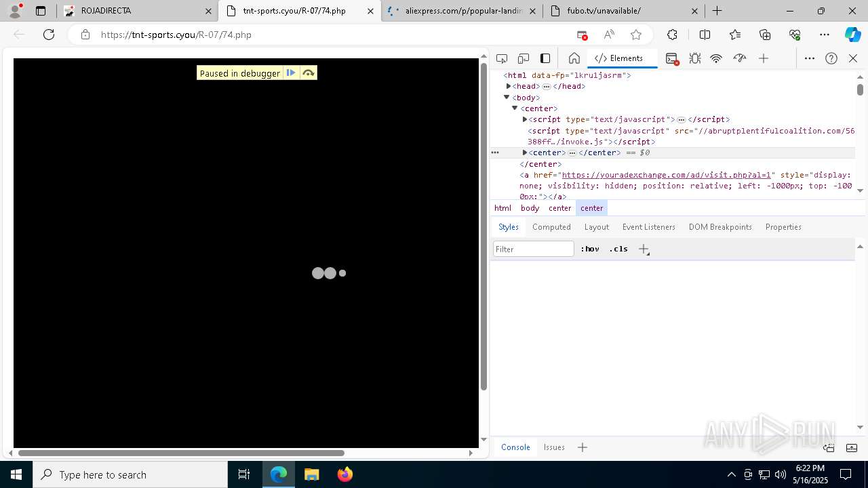Viewport: 868px width, 488px height.
Task: Expand the head element node
Action: click(x=509, y=86)
